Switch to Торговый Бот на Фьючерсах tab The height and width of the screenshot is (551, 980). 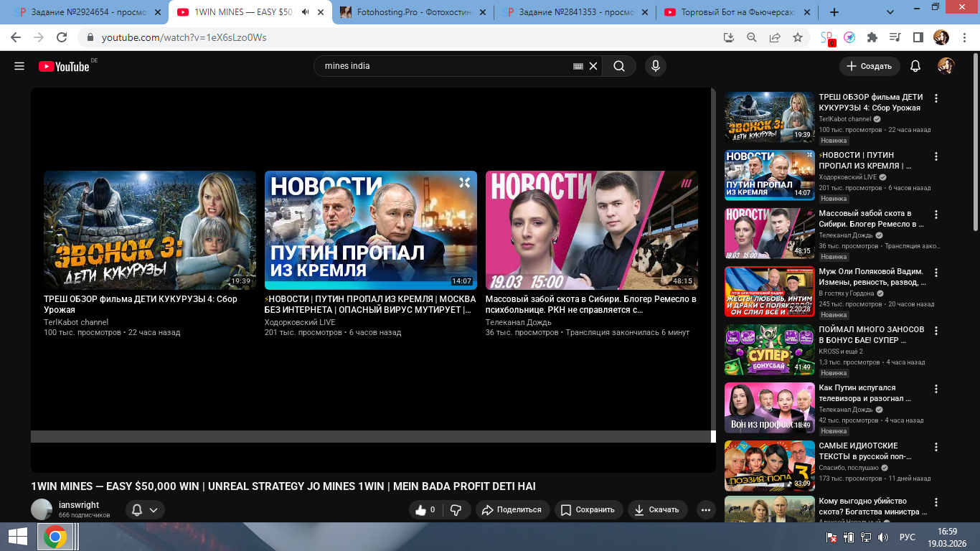pos(736,12)
